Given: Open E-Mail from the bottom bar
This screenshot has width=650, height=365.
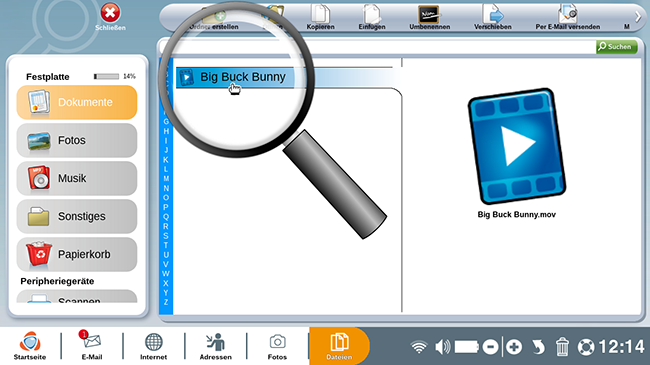Looking at the screenshot, I should point(92,346).
